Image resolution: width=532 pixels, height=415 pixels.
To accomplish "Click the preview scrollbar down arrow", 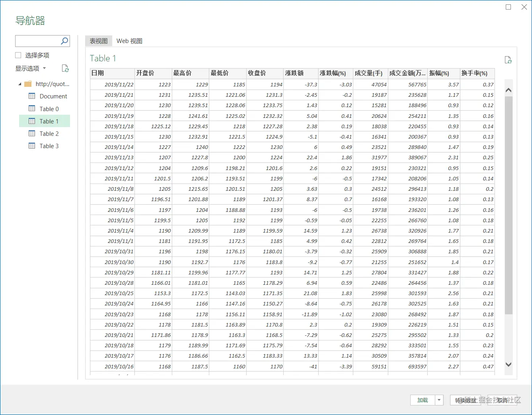I will tap(509, 364).
